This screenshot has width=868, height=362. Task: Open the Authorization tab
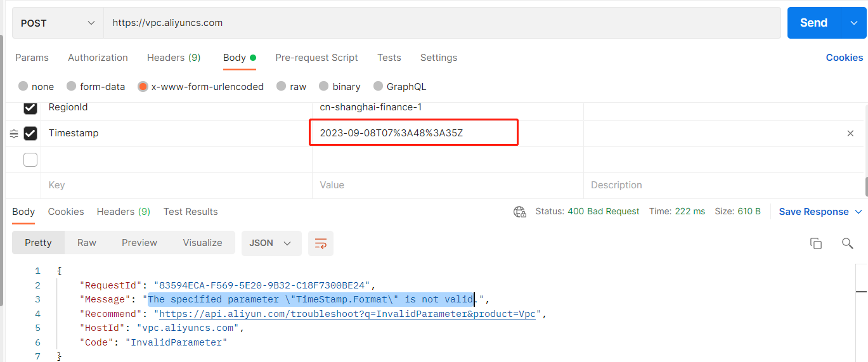click(98, 58)
